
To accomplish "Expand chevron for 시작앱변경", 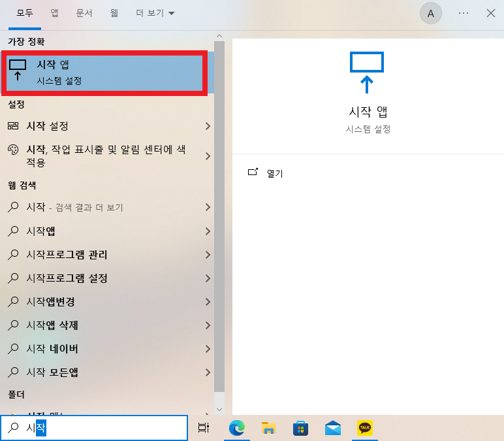I will point(208,302).
